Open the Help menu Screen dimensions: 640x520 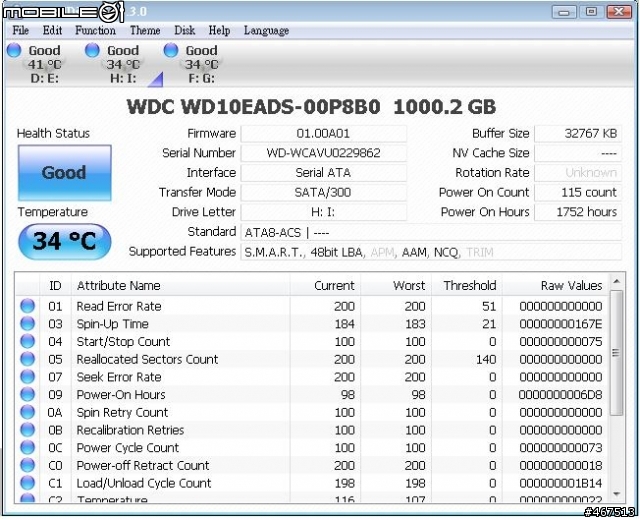coord(219,31)
